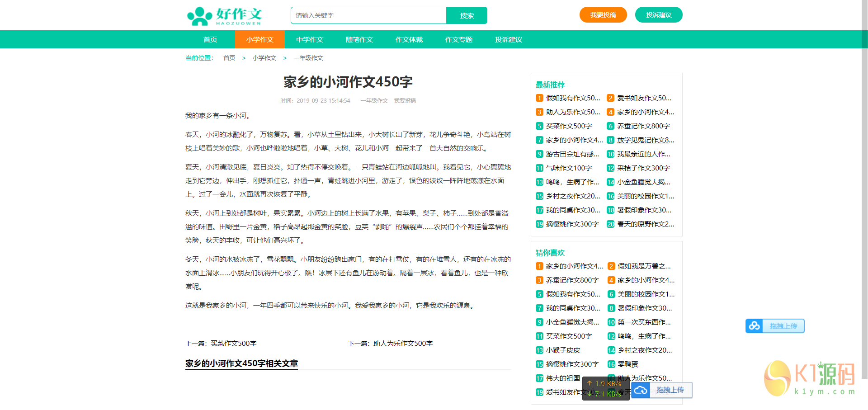Click the number 6 badge beside 养蚕记作文800字
868x410 pixels.
610,126
